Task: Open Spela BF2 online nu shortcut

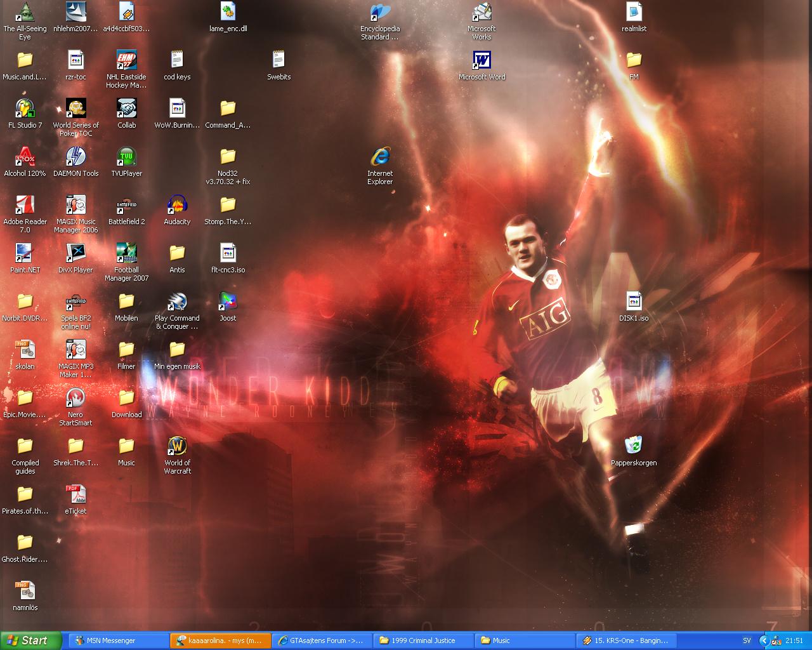Action: pyautogui.click(x=75, y=302)
